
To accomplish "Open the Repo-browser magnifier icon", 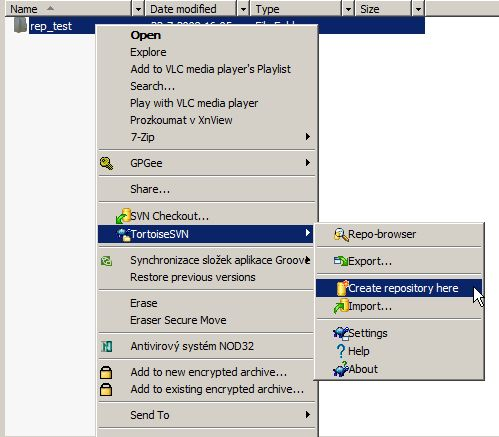I will 341,235.
